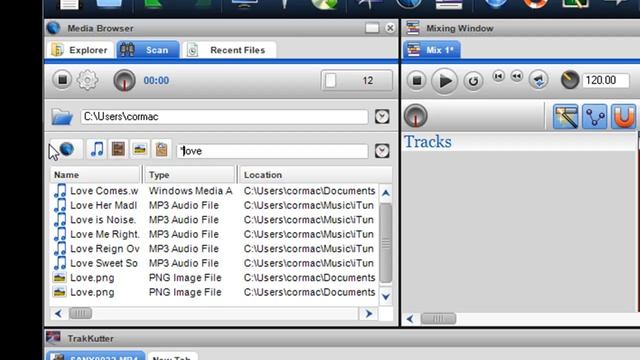The width and height of the screenshot is (640, 360).
Task: Select the Love is Noise. file
Action: (214, 220)
